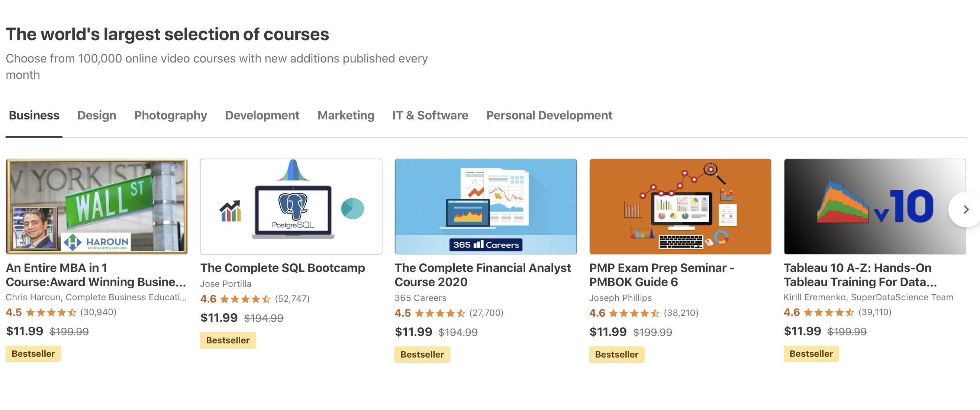Select the Business tab
Image resolution: width=980 pixels, height=410 pixels.
34,115
